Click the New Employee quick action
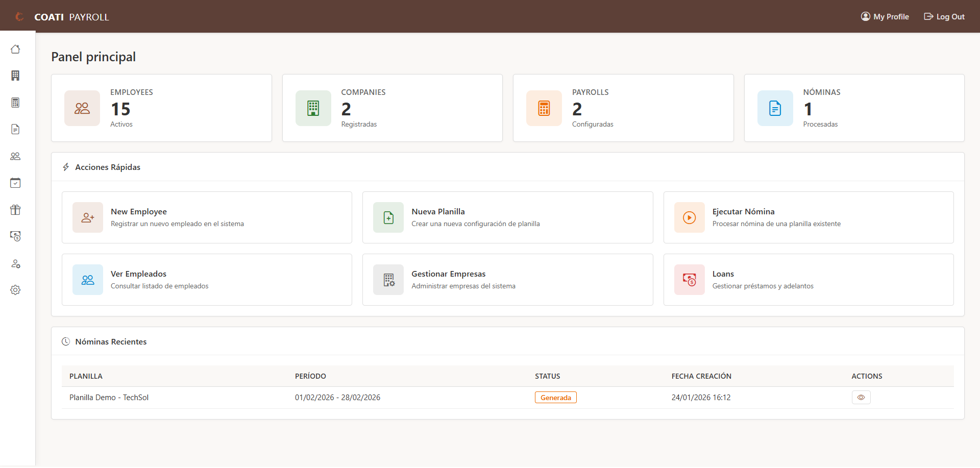 (x=207, y=217)
